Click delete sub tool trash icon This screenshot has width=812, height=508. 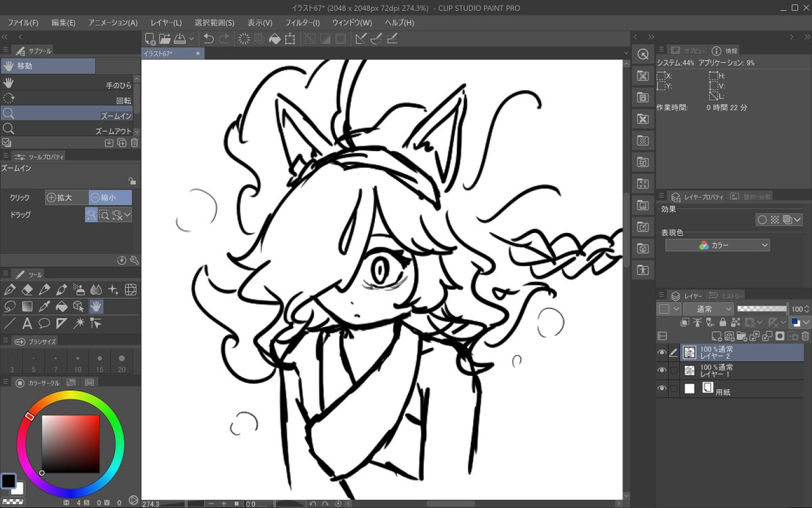click(x=134, y=142)
